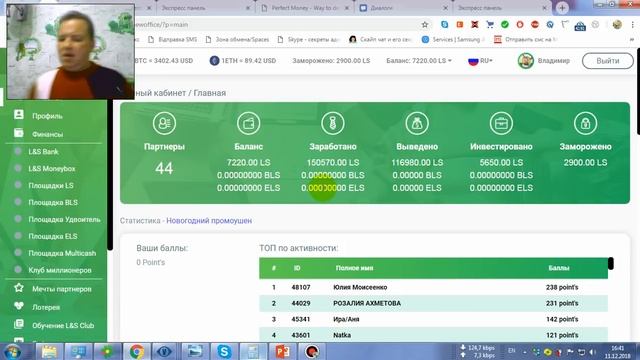Image resolution: width=640 pixels, height=360 pixels.
Task: Click the Финансы wallet icon in sidebar
Action: 19,133
